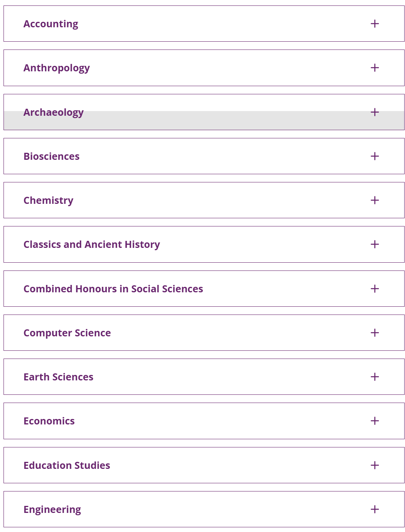Click the plus icon beside Anthropology

pos(375,68)
